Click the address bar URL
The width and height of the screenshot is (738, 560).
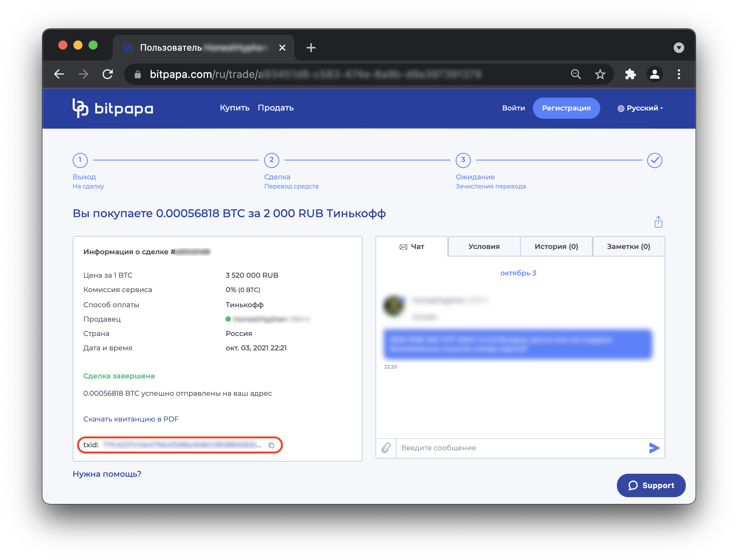[x=316, y=75]
